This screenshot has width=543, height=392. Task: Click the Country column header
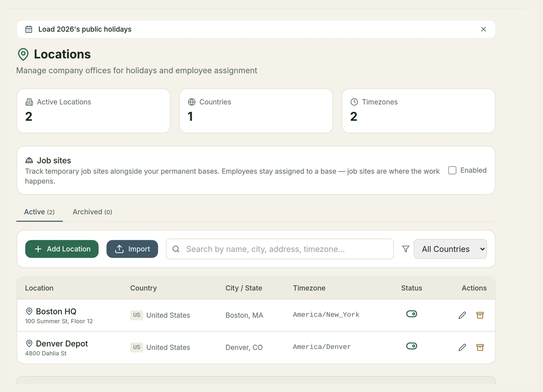[143, 288]
